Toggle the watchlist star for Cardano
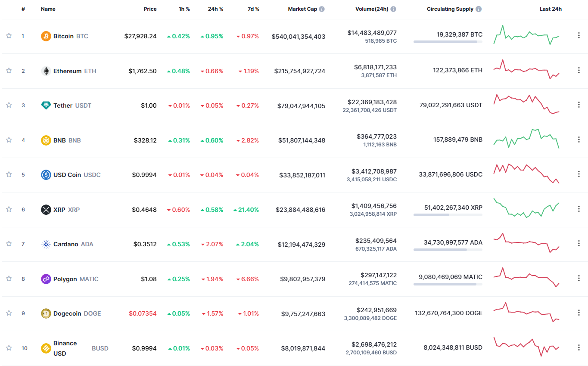Image resolution: width=588 pixels, height=366 pixels. coord(9,244)
